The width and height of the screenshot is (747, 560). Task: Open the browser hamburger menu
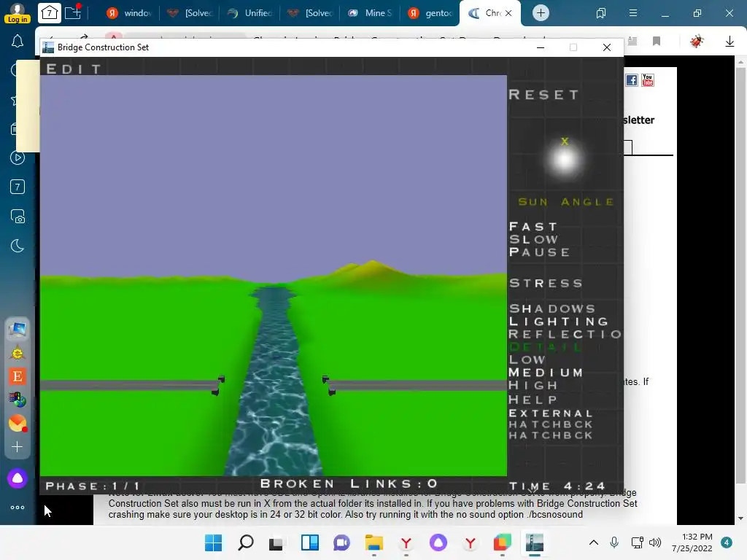[633, 13]
